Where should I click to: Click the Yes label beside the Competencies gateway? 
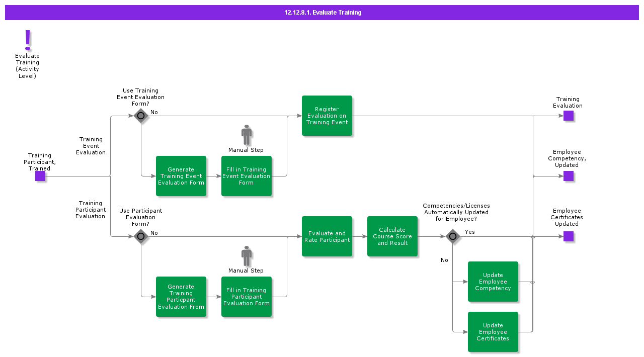(470, 232)
